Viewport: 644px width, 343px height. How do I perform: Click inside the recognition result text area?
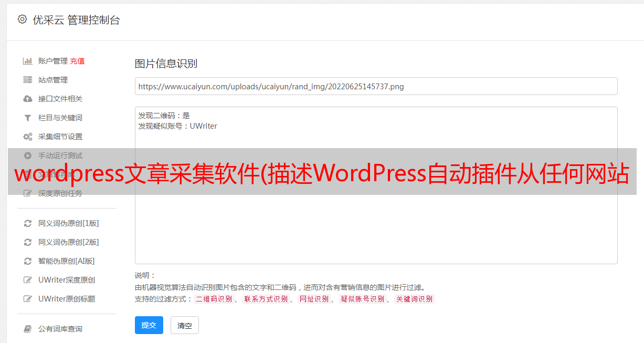376,185
